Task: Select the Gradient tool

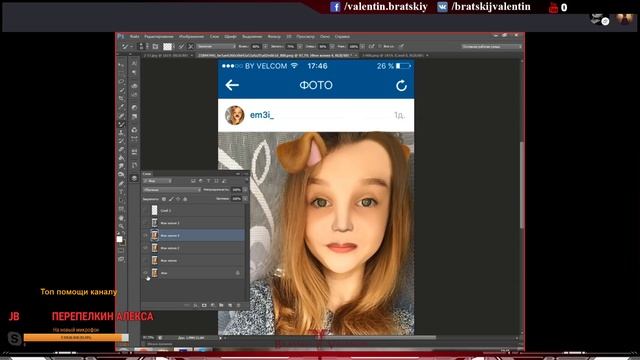Action: (121, 158)
